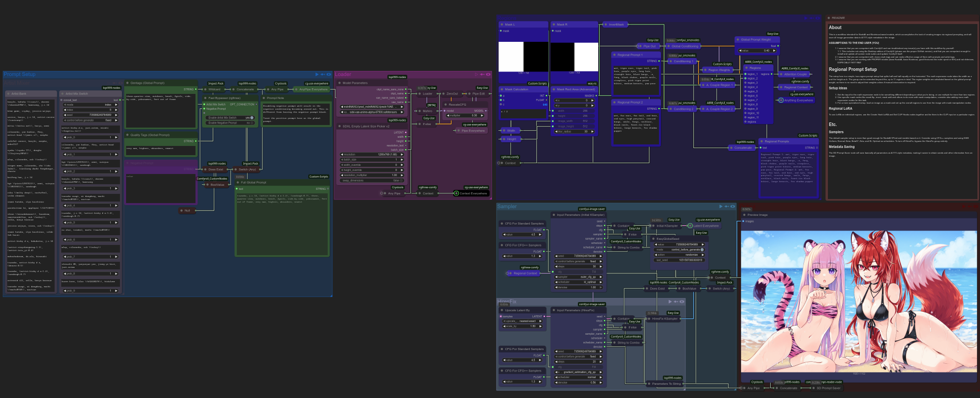980x398 pixels.
Task: Collapse the EasyGlobalSeed node via title dot
Action: click(x=654, y=239)
